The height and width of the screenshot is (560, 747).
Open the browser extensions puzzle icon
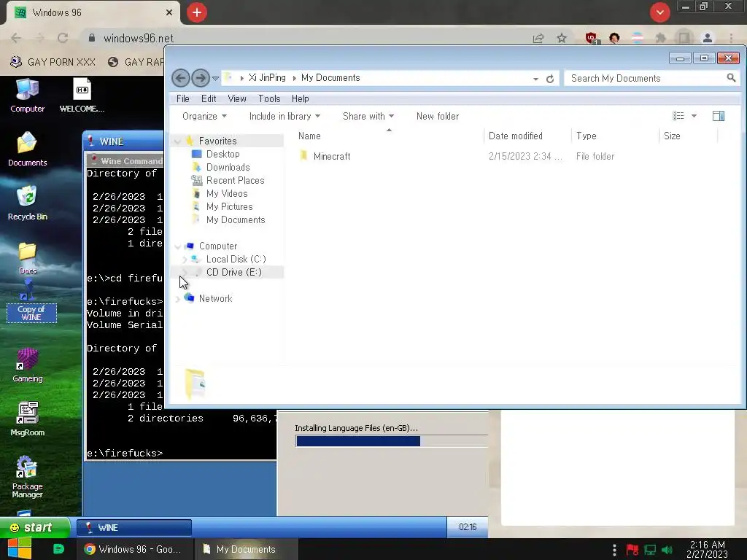660,38
